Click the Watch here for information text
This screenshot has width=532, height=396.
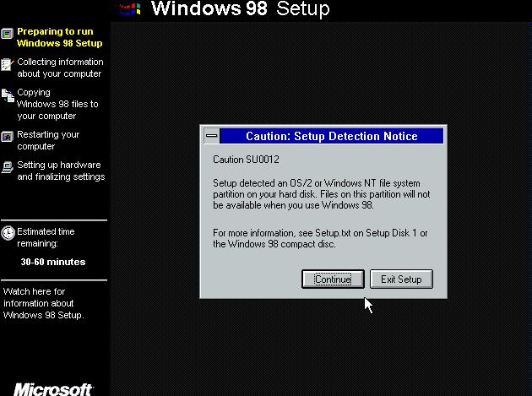point(45,303)
